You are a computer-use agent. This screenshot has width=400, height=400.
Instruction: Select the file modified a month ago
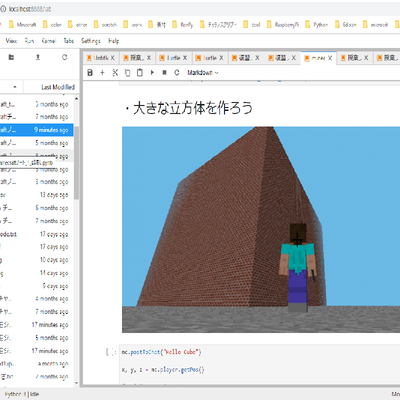coord(37,364)
